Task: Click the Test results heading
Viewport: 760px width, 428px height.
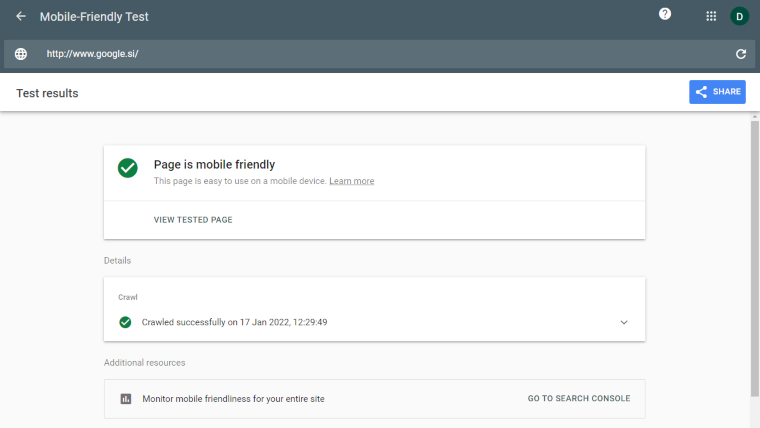Action: pos(47,93)
